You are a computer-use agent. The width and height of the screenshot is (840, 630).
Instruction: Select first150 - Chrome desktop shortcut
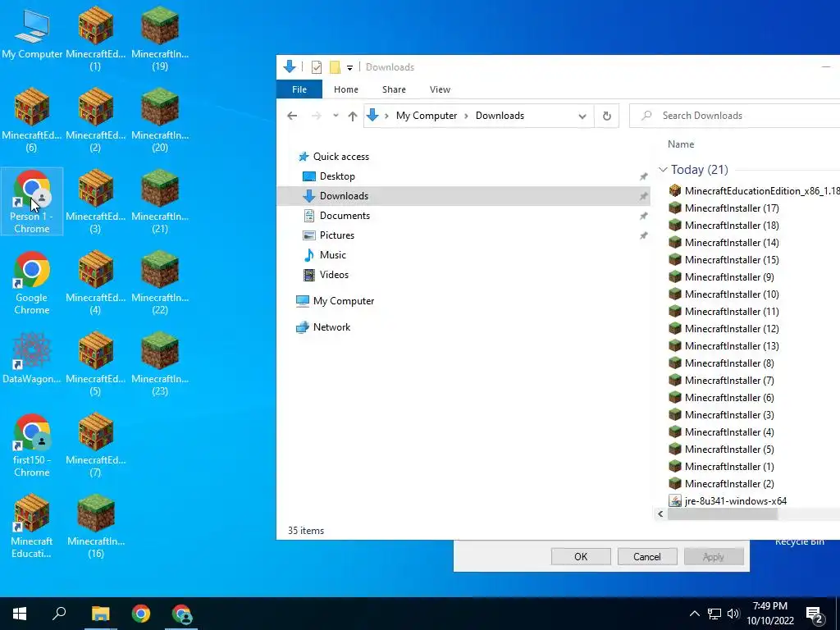point(32,445)
